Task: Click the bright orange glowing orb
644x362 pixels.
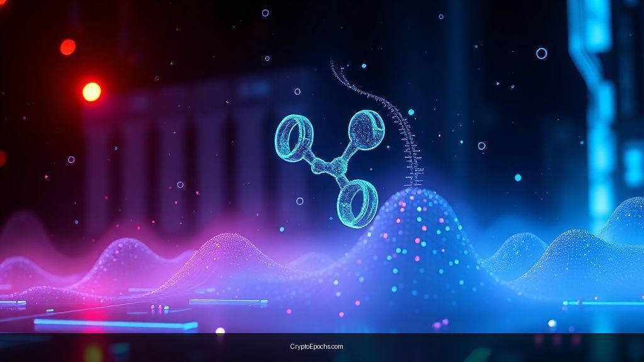Action: 92,92
